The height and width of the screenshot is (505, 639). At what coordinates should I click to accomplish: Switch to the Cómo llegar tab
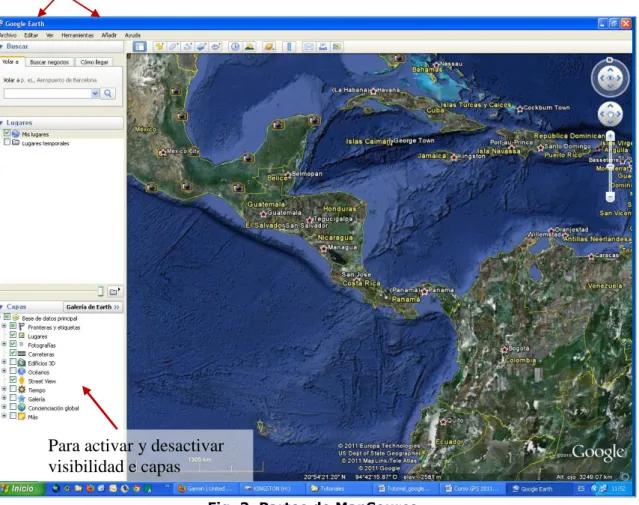(95, 62)
